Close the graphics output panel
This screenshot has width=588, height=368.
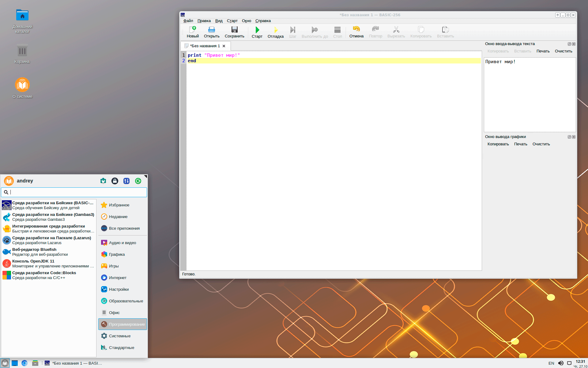click(x=574, y=137)
